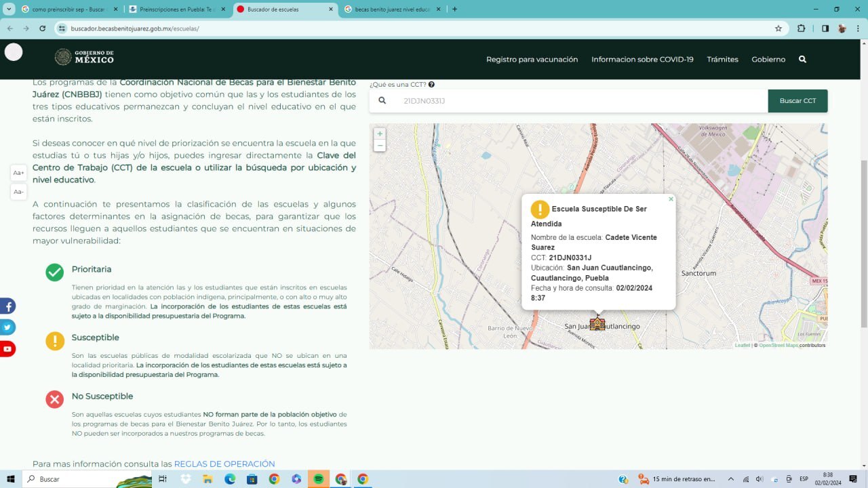868x488 pixels.
Task: Open Registro para vacunación menu item
Action: pos(532,60)
